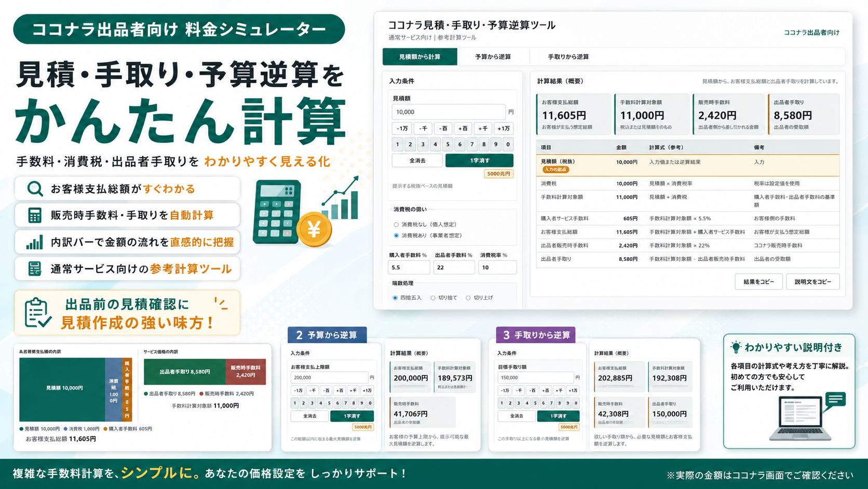This screenshot has width=868, height=489.
Task: Select the 四捨五入 rounding option
Action: (x=395, y=298)
